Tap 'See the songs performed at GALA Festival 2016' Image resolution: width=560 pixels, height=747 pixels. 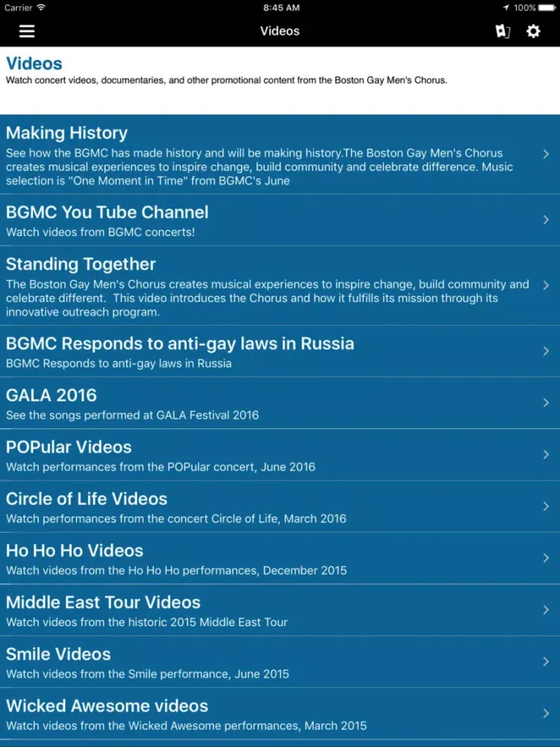132,415
